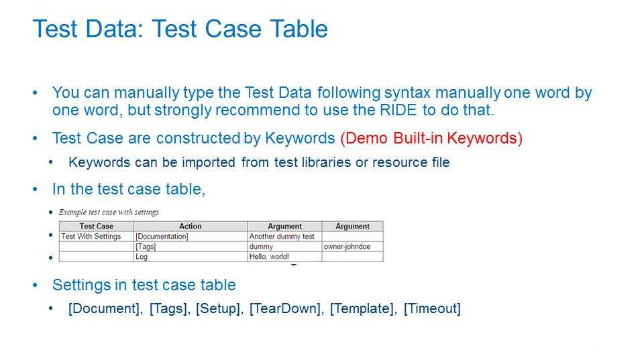Click the "In the test case table," bullet
This screenshot has height=362, width=644.
[x=128, y=190]
